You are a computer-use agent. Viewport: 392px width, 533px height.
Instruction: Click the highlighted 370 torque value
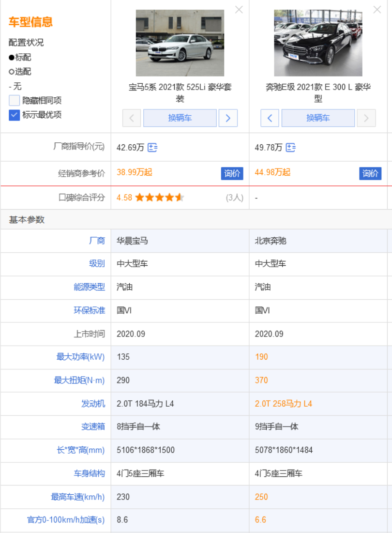coord(261,381)
